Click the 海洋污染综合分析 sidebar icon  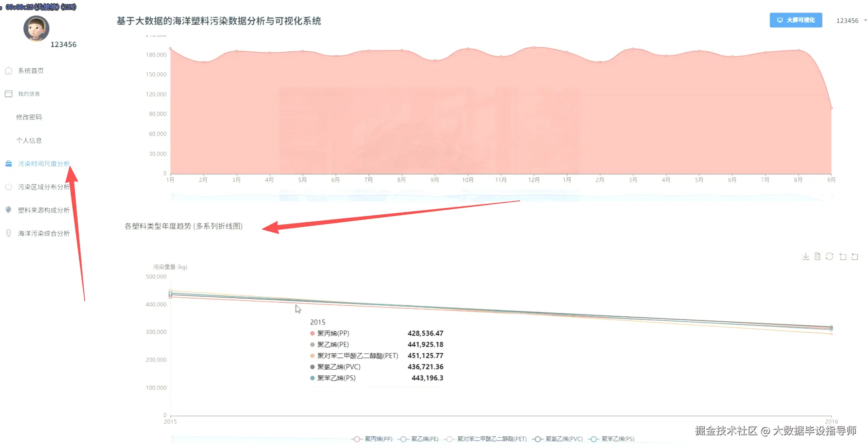click(x=8, y=233)
